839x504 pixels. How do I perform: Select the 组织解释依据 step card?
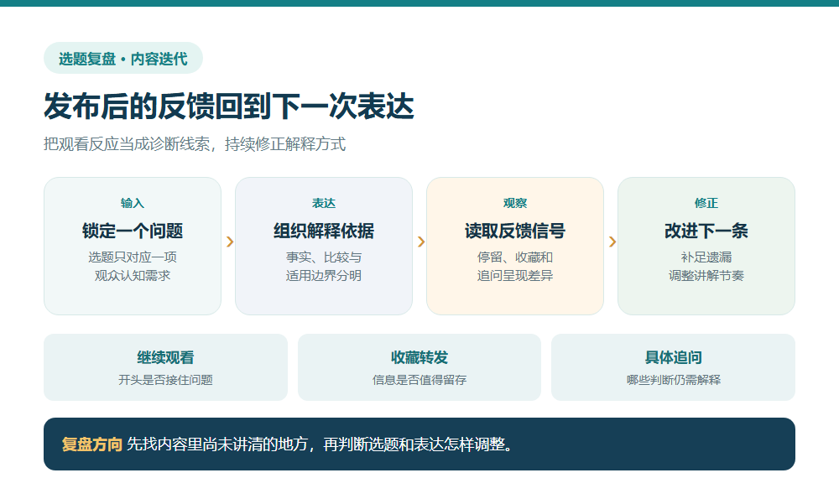pyautogui.click(x=324, y=246)
